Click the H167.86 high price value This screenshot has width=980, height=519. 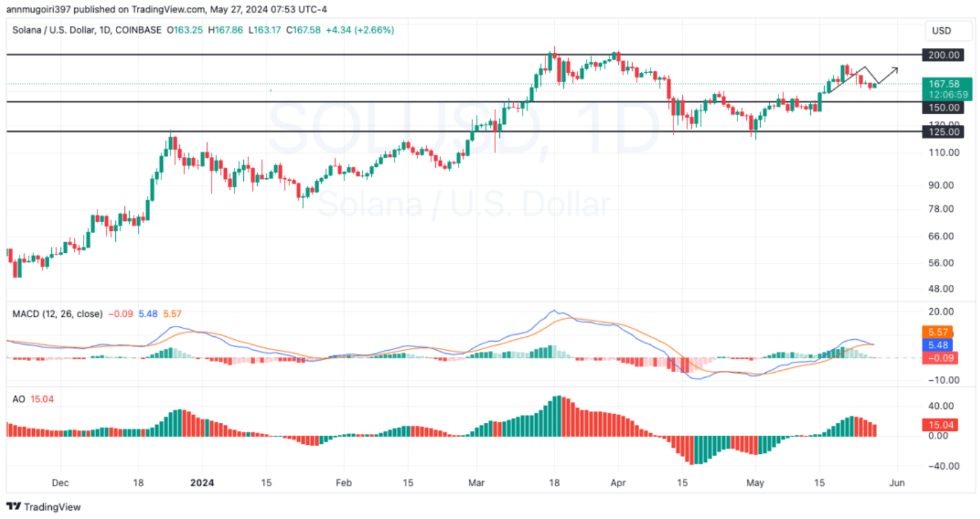[226, 30]
